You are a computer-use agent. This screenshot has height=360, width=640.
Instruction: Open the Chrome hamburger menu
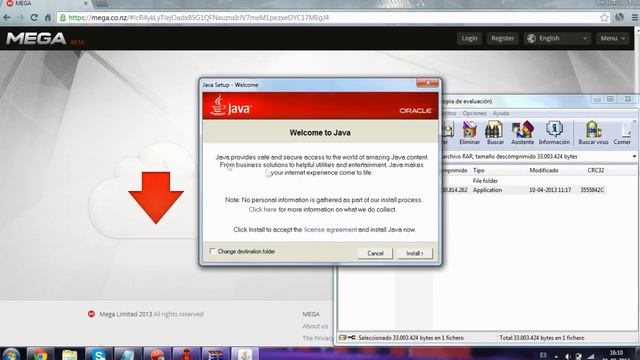point(635,18)
